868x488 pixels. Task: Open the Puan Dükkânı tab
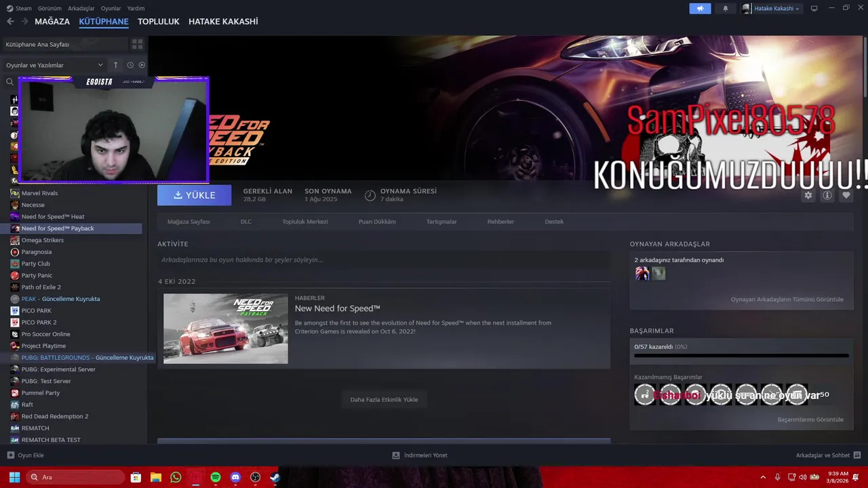[x=377, y=222]
